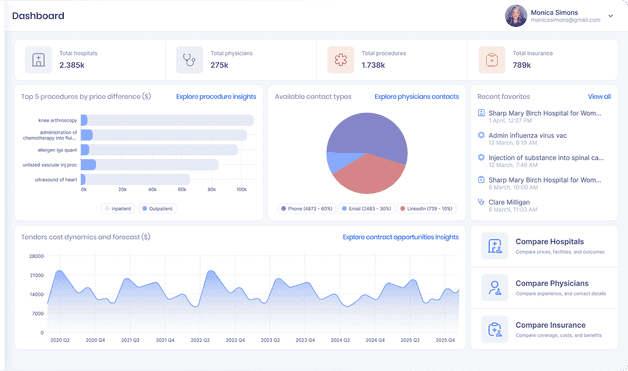Open Compare Hospitals card
Viewport: 628px width, 371px height.
544,246
